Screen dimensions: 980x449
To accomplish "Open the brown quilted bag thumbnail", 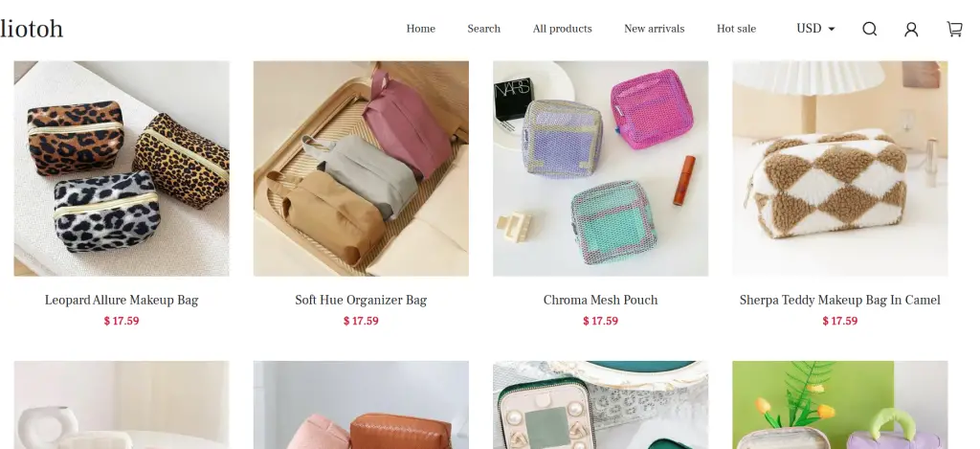I will (361, 405).
